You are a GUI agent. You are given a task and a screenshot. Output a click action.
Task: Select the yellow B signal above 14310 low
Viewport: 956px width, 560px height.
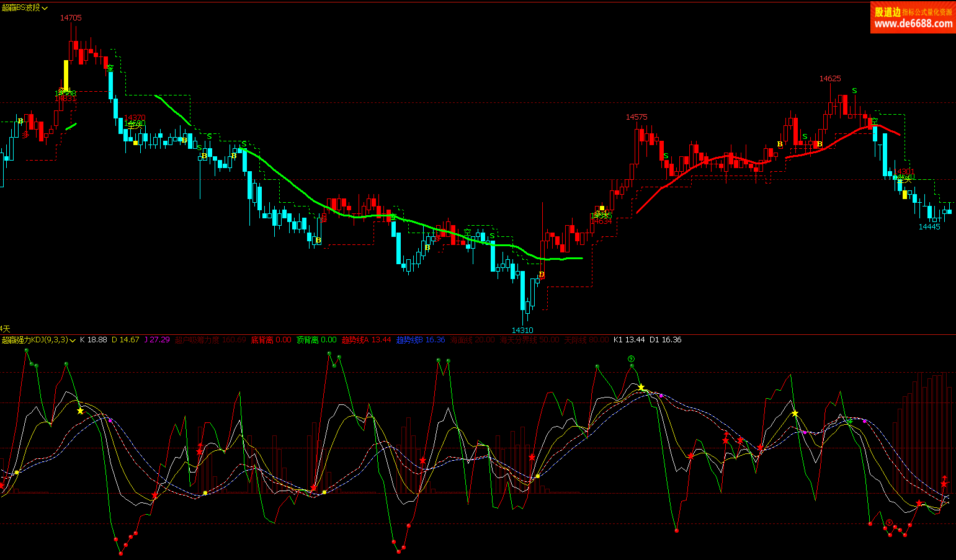pyautogui.click(x=542, y=274)
